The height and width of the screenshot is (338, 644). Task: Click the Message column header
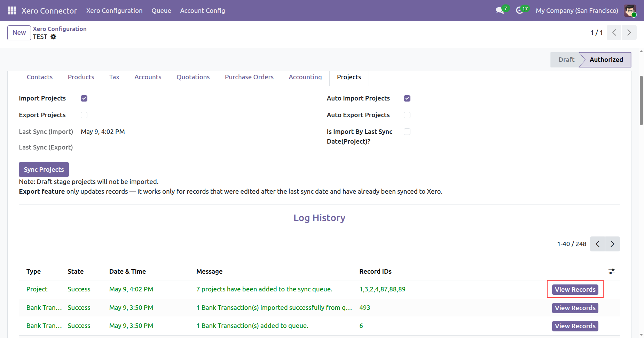(x=209, y=272)
